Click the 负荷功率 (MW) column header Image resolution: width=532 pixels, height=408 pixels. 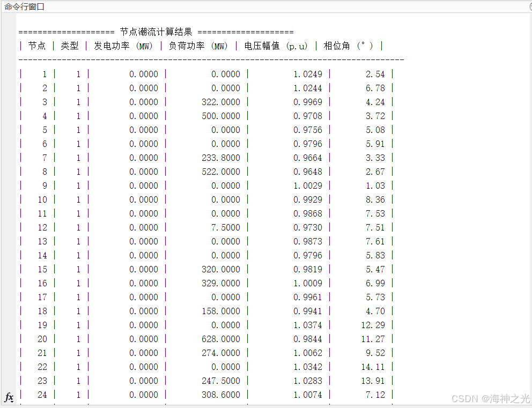(x=198, y=46)
